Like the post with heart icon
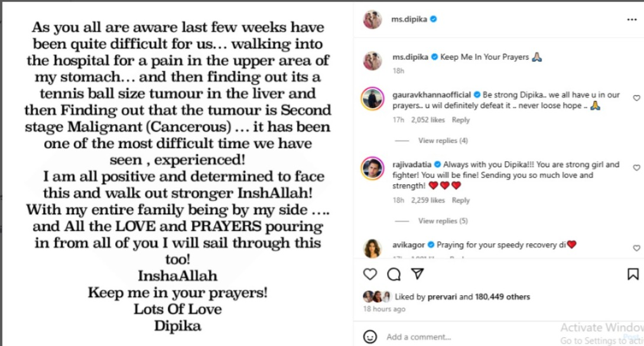Screen dimensions: 644x346 [370, 274]
